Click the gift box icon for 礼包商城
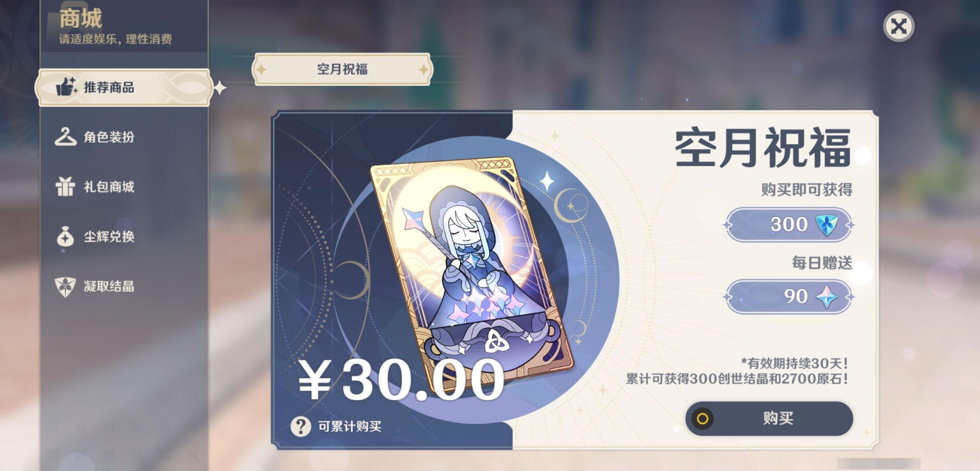This screenshot has width=980, height=471. point(65,187)
